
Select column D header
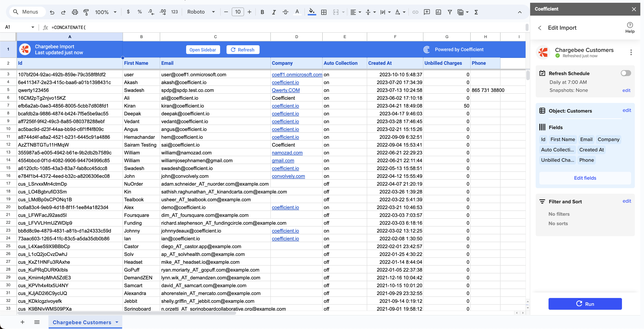297,37
